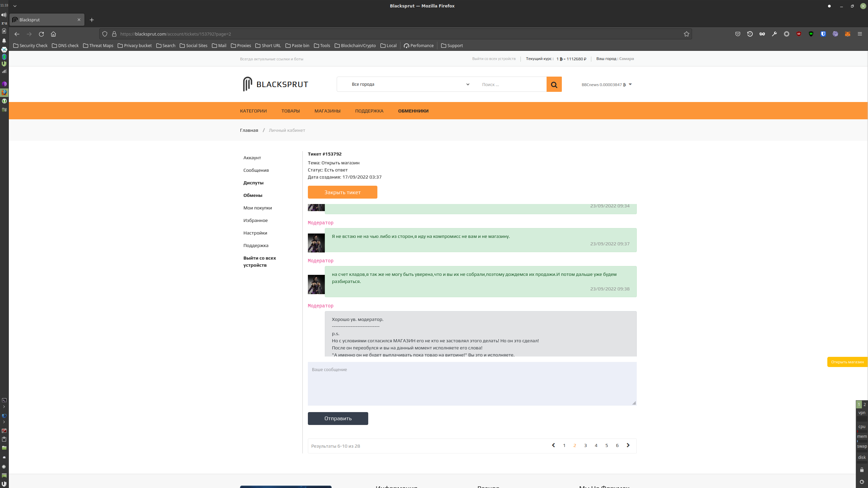Viewport: 868px width, 488px height.
Task: Switch to workspace 2 in the bottom right
Action: (865, 404)
